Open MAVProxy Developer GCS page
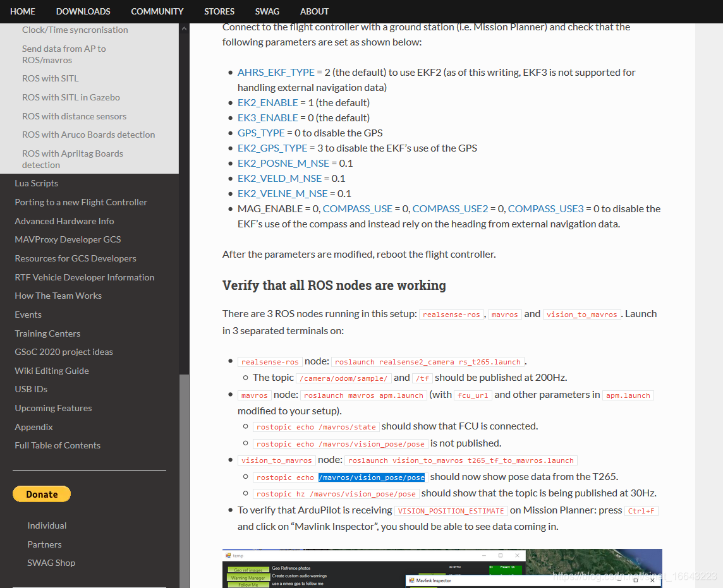 pos(68,239)
